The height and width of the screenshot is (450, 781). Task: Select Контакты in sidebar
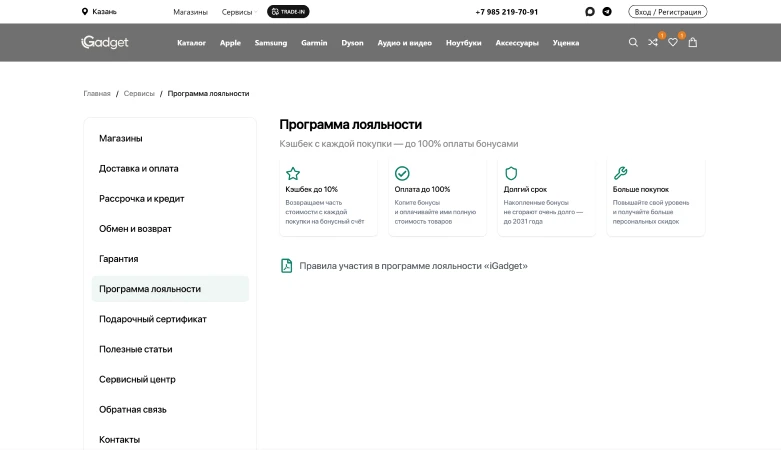click(170, 440)
